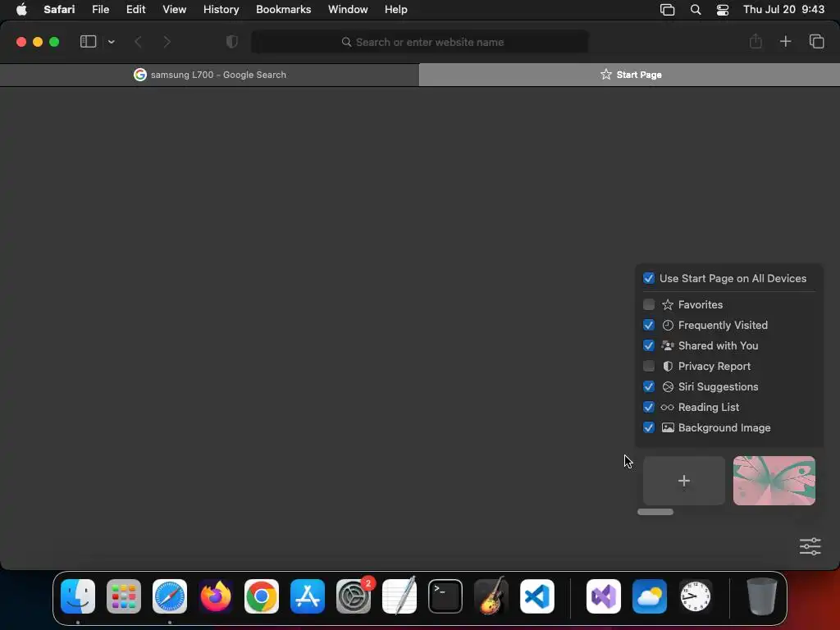This screenshot has height=630, width=840.
Task: Click the Reading List glasses icon
Action: point(668,408)
